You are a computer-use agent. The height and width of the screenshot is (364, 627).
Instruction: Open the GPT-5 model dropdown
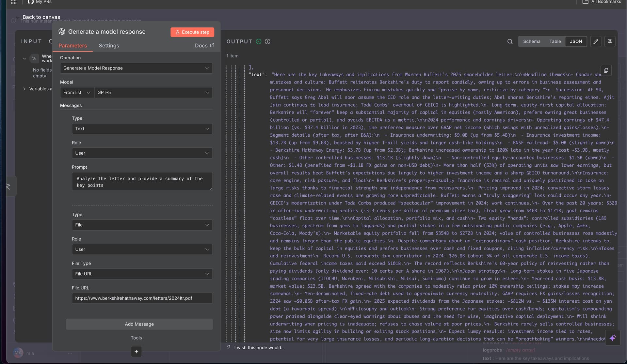[153, 93]
